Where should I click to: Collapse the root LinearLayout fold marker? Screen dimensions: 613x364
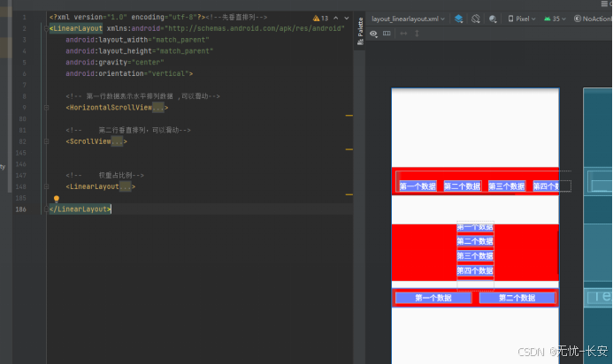[x=47, y=28]
